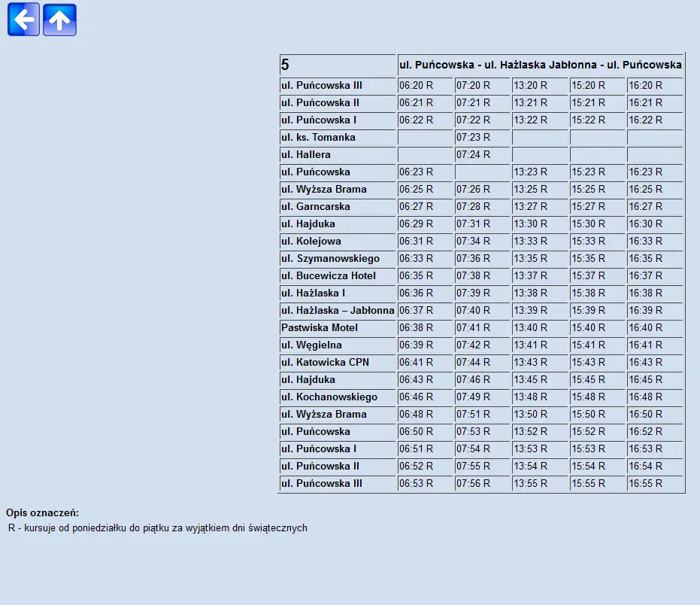
Task: Click the ul. Bucewicza Hotel stop name
Action: 329,276
